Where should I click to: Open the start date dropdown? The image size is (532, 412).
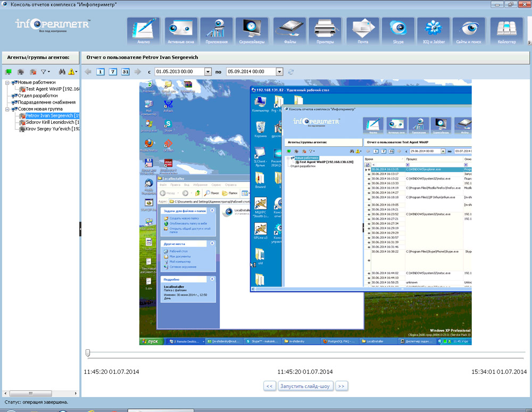click(208, 72)
